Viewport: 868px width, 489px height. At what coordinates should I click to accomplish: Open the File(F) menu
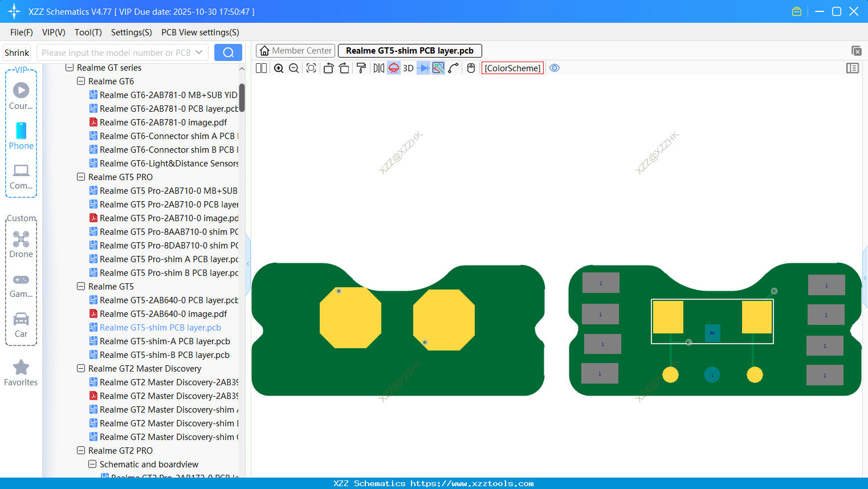pos(22,32)
